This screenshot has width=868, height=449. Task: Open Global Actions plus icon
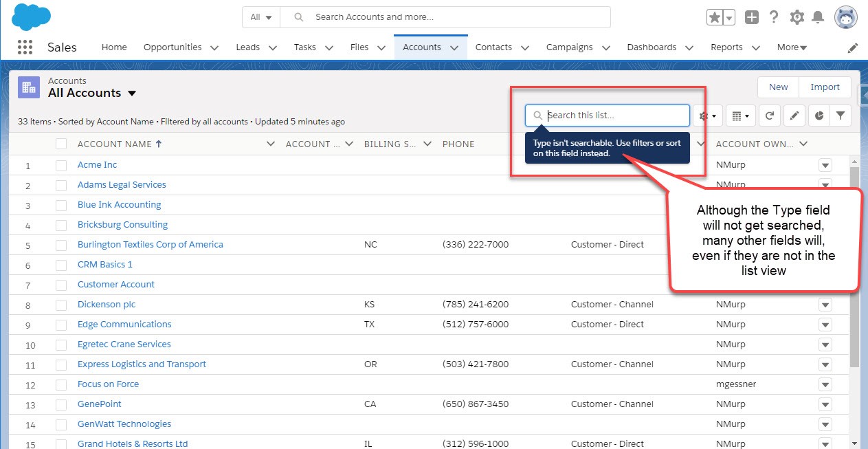tap(752, 17)
